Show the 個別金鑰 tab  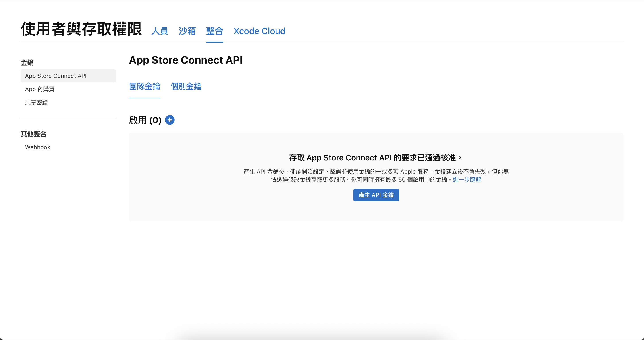186,86
